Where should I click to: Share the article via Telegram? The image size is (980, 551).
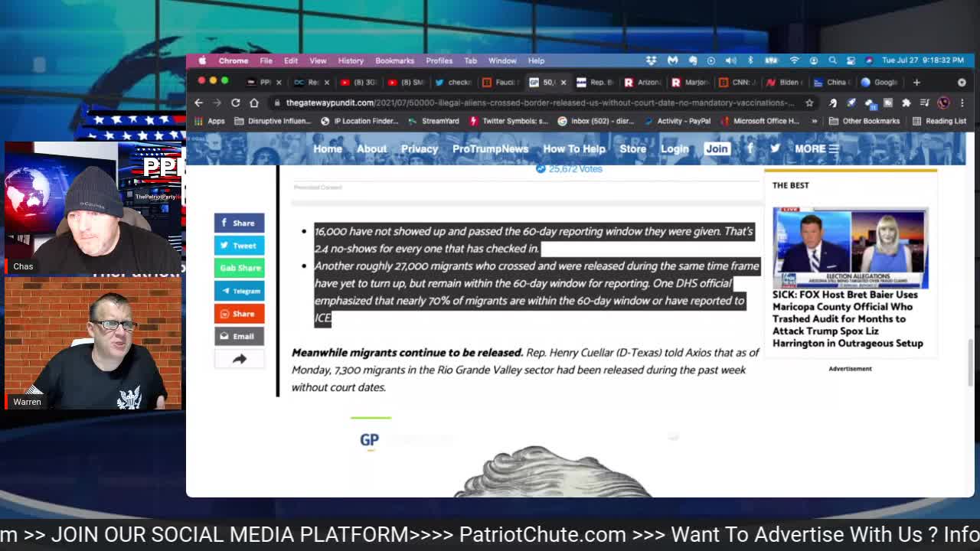pos(239,291)
